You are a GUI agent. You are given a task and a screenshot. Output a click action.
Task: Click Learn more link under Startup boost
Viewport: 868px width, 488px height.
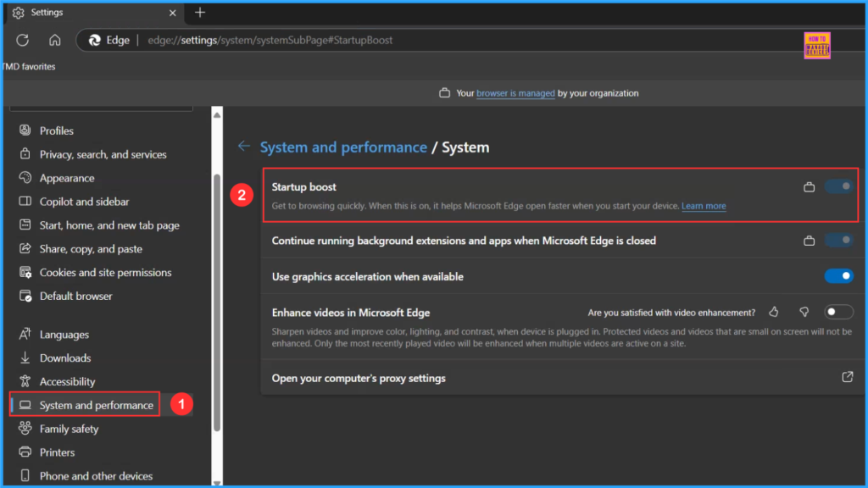pos(704,206)
